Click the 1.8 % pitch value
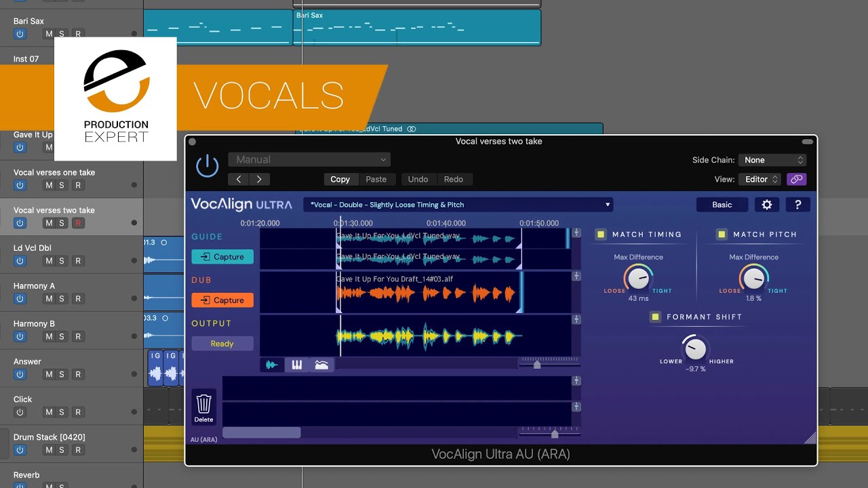Image resolution: width=868 pixels, height=488 pixels. click(x=753, y=298)
